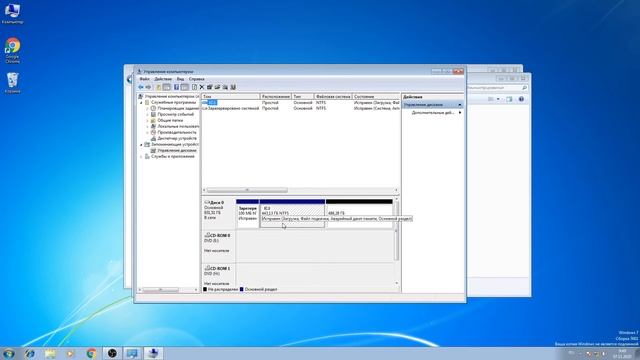Select Служебные программы in the tree

click(173, 102)
